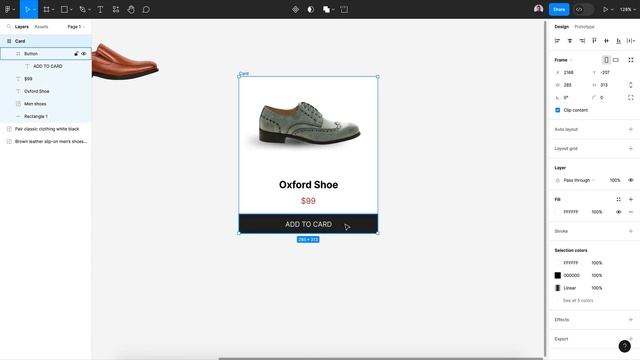This screenshot has width=640, height=360.
Task: Set frame to portrait orientation
Action: coord(606,60)
